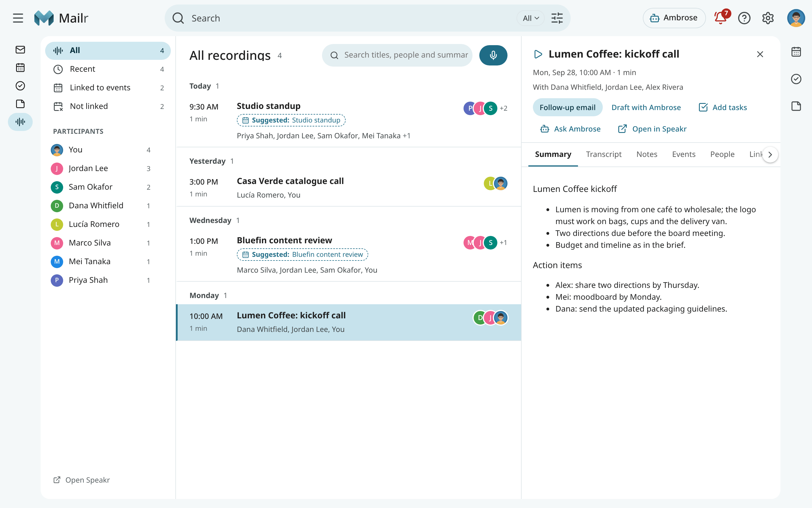
Task: Open Tasks checkmark in the left rail
Action: (x=20, y=86)
